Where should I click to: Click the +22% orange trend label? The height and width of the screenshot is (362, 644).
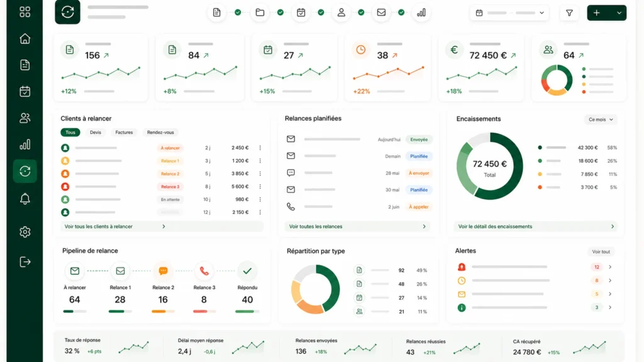click(362, 92)
